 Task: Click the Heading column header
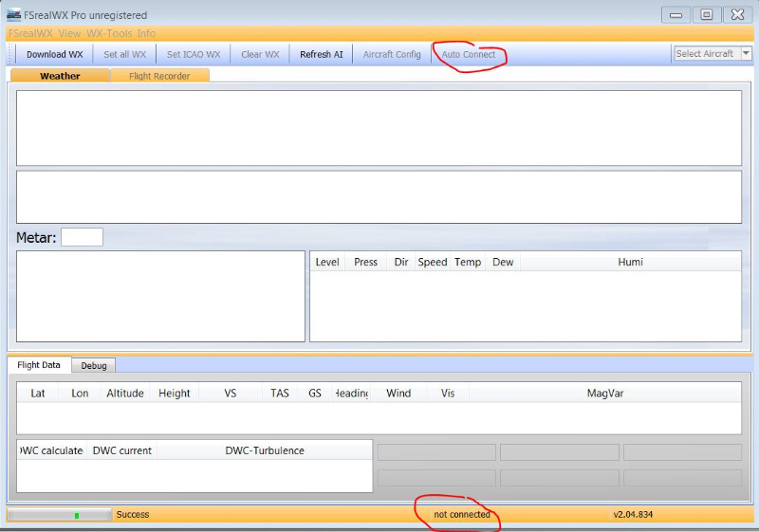(351, 394)
